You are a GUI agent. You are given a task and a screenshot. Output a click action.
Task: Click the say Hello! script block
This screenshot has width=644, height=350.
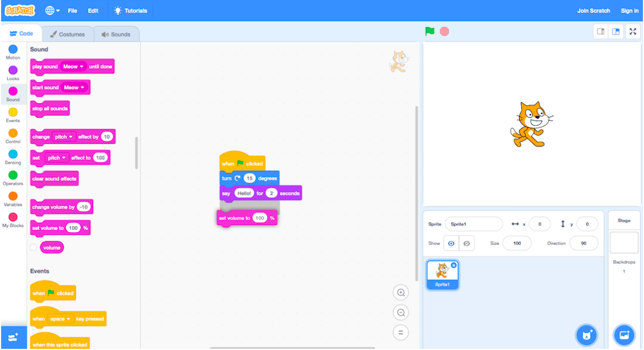coord(261,193)
